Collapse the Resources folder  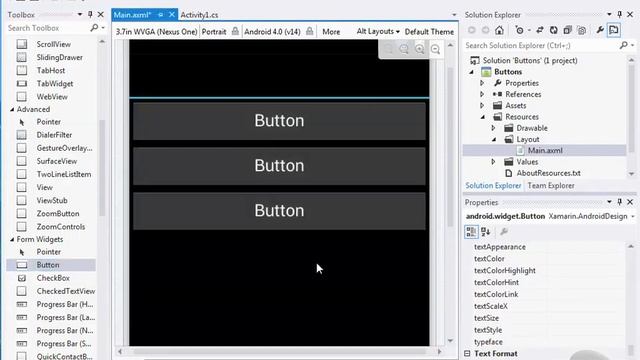coord(483,117)
